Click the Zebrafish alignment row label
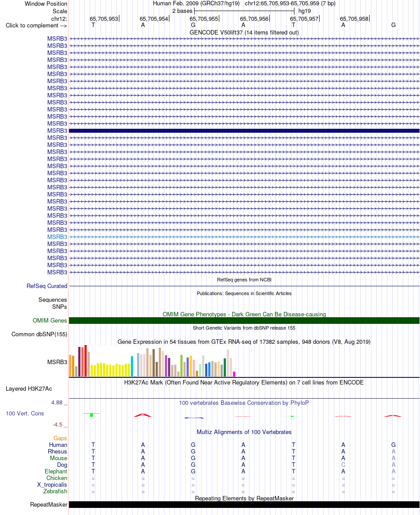Image resolution: width=420 pixels, height=515 pixels. 55,492
